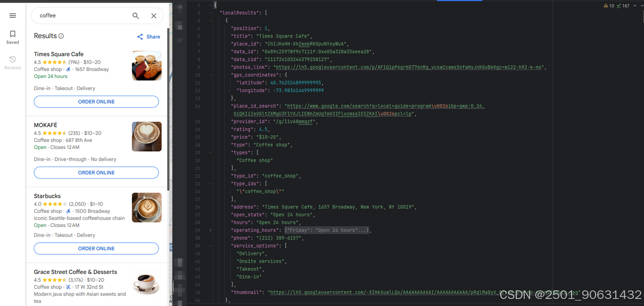644x306 pixels.
Task: Expand the folded operating_hours block
Action: point(210,230)
